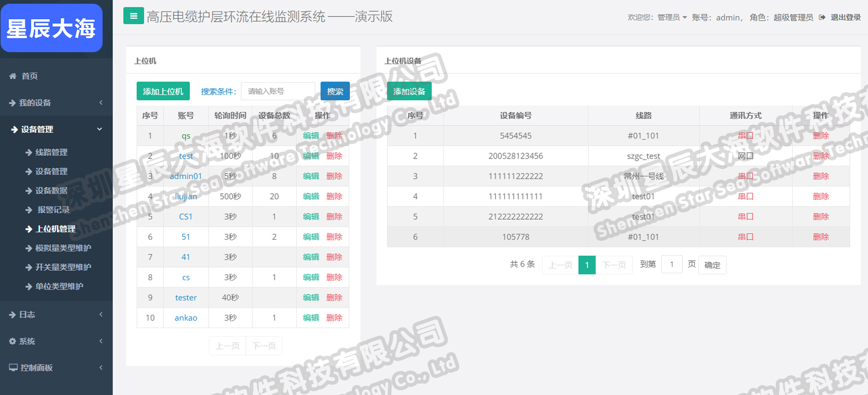Viewport: 868px width, 395px height.
Task: Click the 常州一号线 line cell
Action: (643, 176)
